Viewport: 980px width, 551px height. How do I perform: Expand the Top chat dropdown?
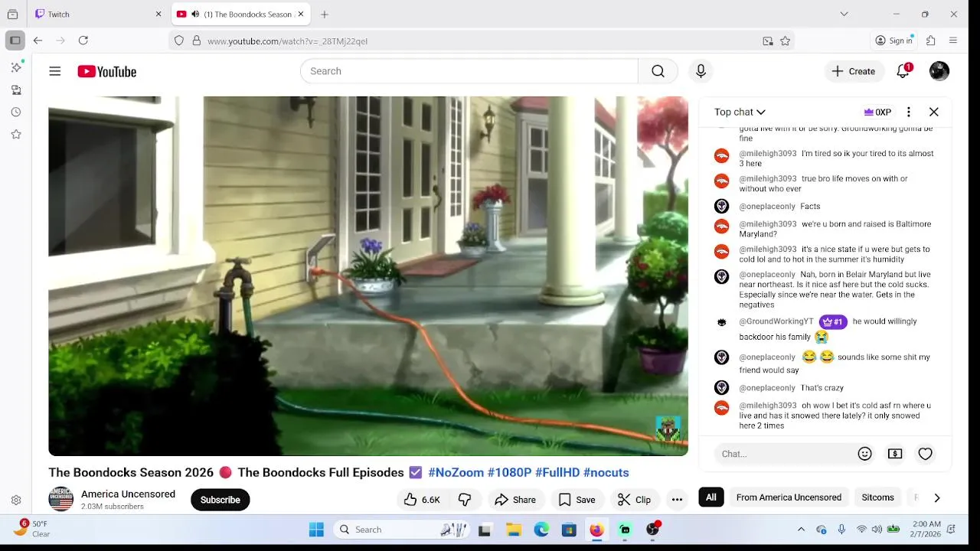[x=740, y=112]
